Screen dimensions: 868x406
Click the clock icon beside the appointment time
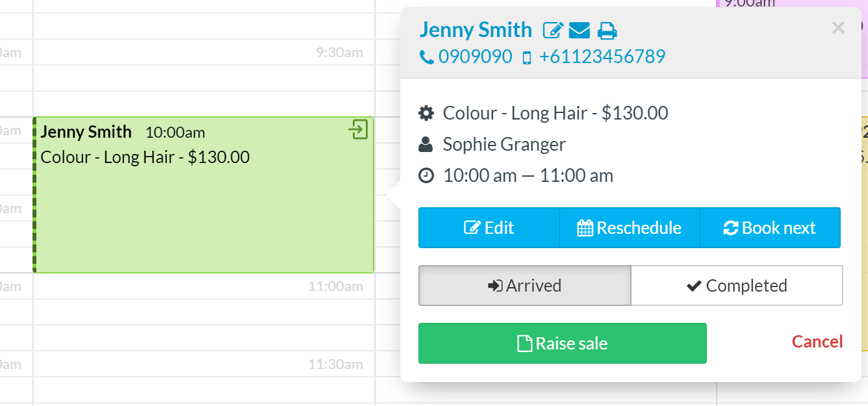(426, 175)
